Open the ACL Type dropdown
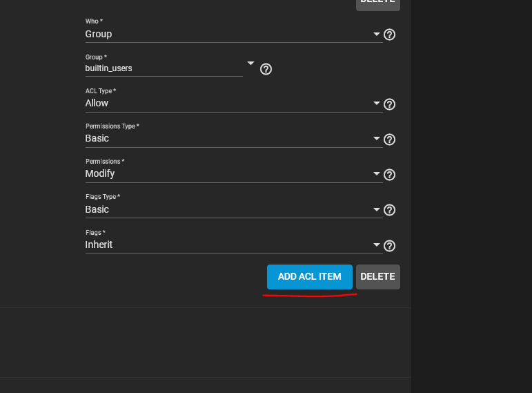532x393 pixels. 377,104
